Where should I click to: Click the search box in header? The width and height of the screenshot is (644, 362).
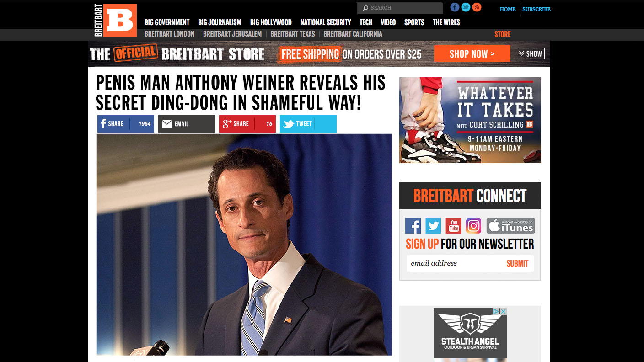400,8
